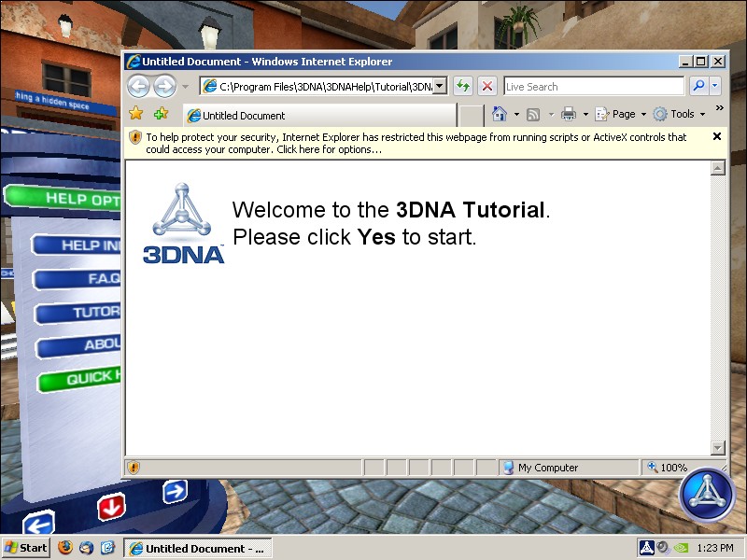Click the Home icon in the command bar
The width and height of the screenshot is (747, 560).
(500, 114)
